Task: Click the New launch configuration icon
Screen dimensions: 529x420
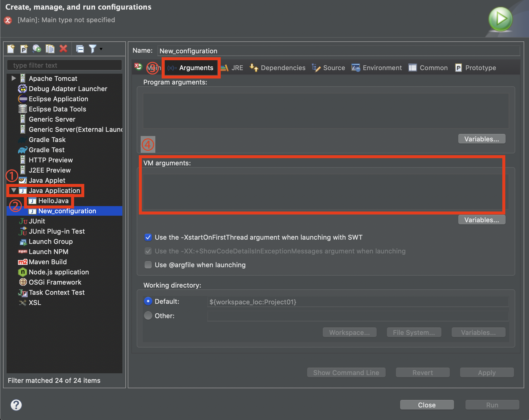Action: (x=11, y=49)
